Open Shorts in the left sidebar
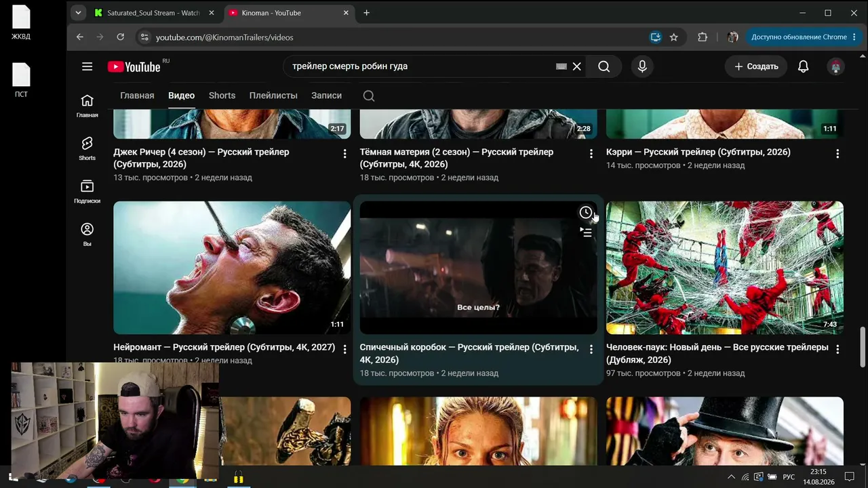 coord(87,148)
